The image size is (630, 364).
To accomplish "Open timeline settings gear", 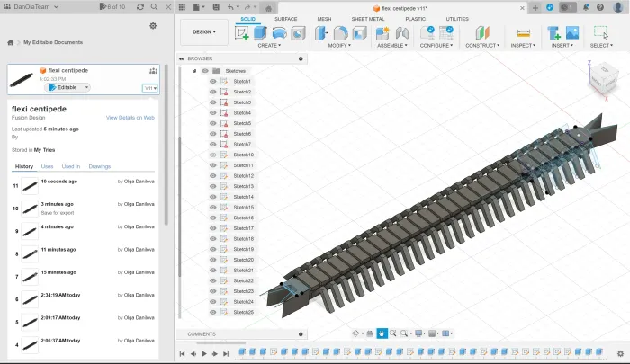I will tap(620, 353).
